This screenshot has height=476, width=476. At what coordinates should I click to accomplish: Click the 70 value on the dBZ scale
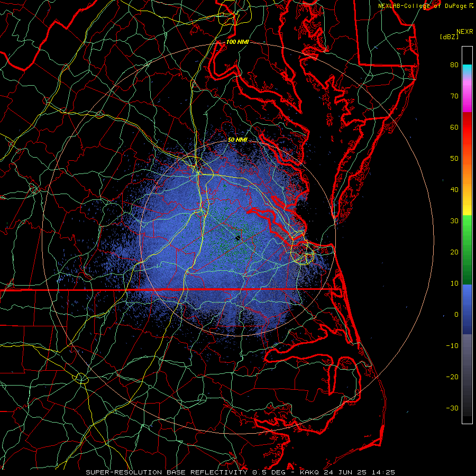pos(454,96)
